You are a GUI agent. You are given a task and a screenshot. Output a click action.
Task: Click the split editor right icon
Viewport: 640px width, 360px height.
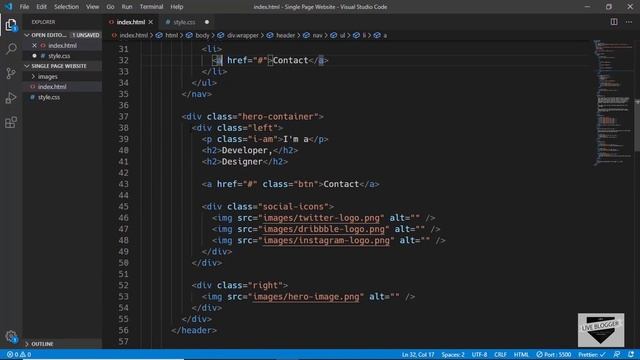[x=614, y=22]
